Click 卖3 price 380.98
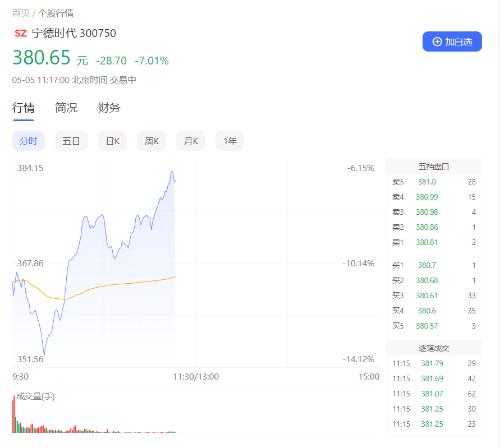500x448 pixels. coord(427,212)
